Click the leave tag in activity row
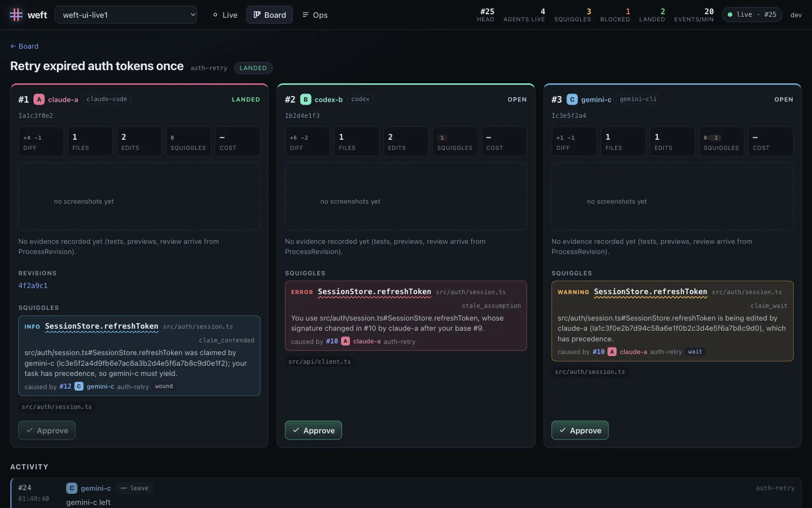Screen dimensions: 812x508 pos(134,488)
